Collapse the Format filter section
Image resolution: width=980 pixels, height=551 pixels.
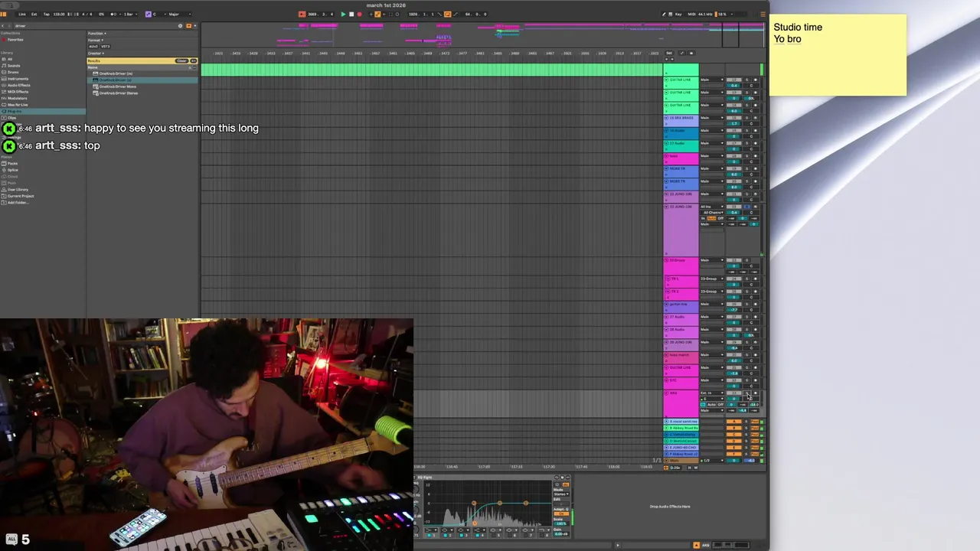(96, 41)
